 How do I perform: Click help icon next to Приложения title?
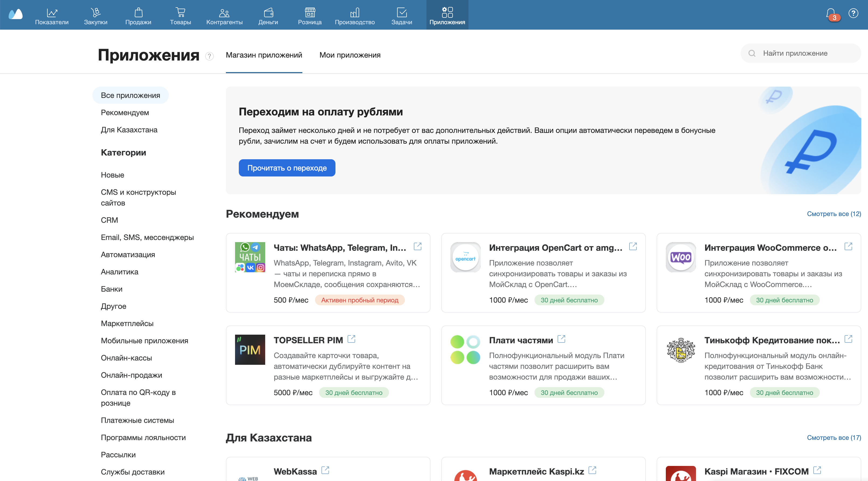209,56
